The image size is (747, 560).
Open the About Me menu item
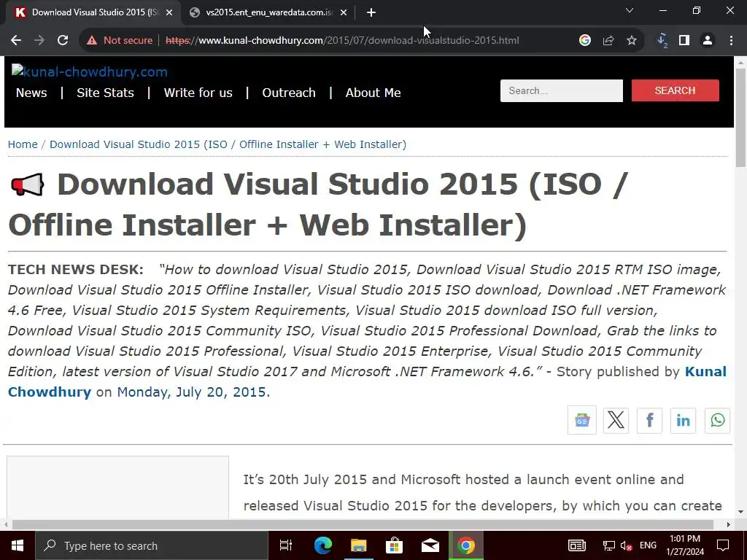tap(373, 93)
